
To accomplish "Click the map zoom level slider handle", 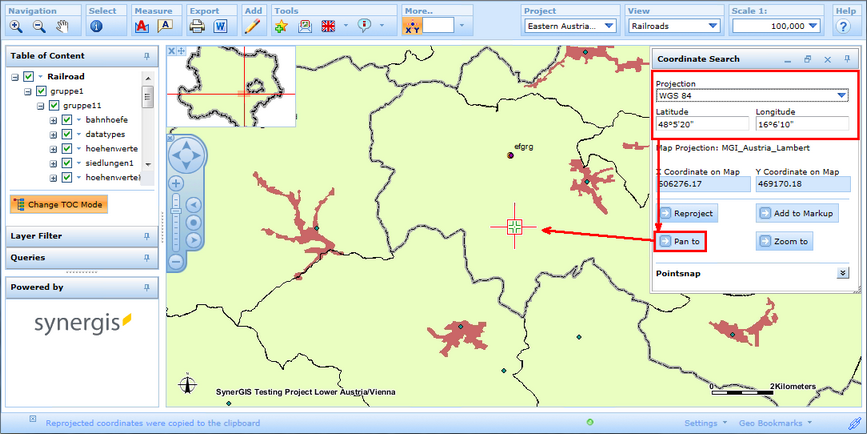I will pos(176,211).
